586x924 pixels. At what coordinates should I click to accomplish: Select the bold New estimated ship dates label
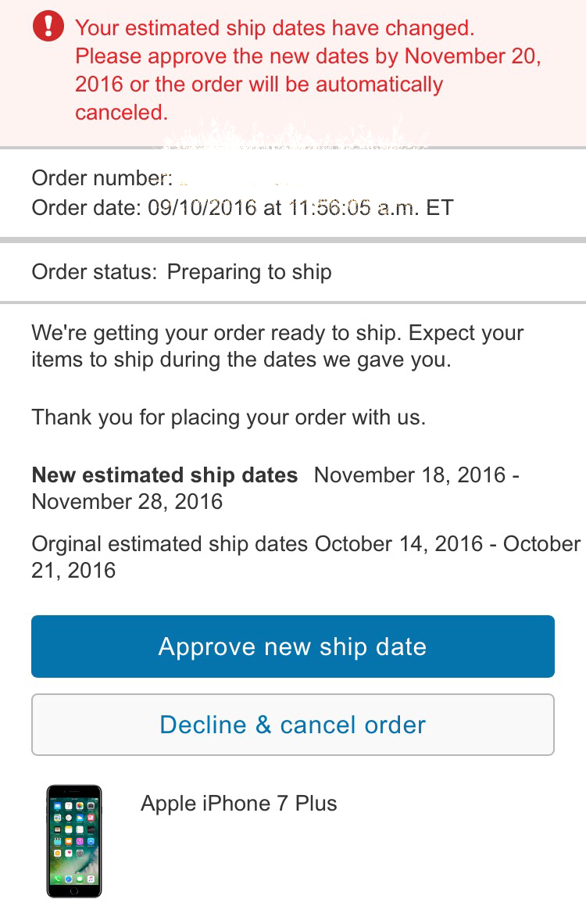[x=164, y=475]
